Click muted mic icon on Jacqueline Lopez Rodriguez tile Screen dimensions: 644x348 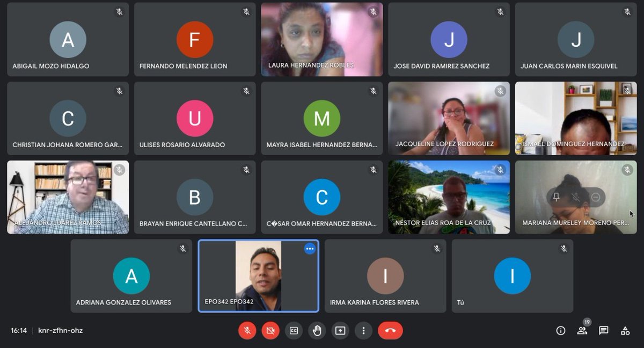point(501,91)
